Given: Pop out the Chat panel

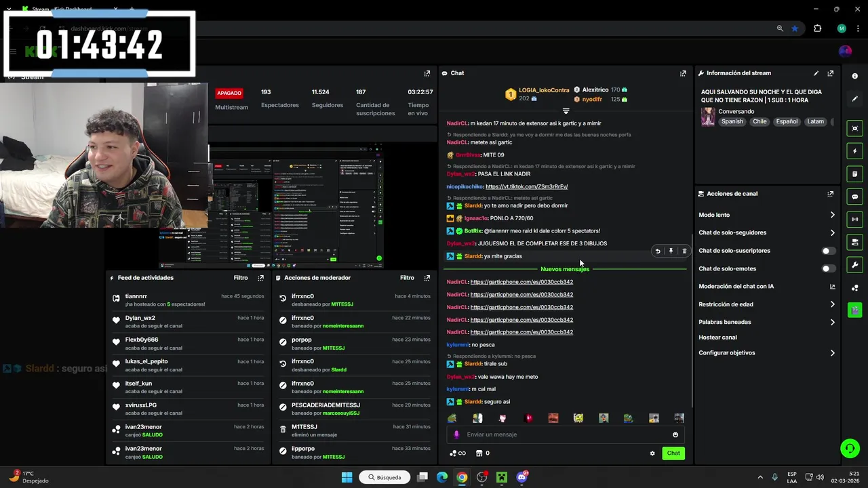Looking at the screenshot, I should pyautogui.click(x=683, y=73).
